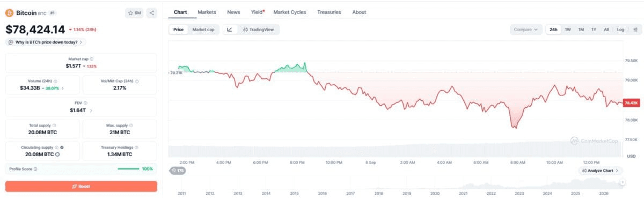This screenshot has width=644, height=198.
Task: Click the year 2018 on the timeline range
Action: tap(379, 193)
